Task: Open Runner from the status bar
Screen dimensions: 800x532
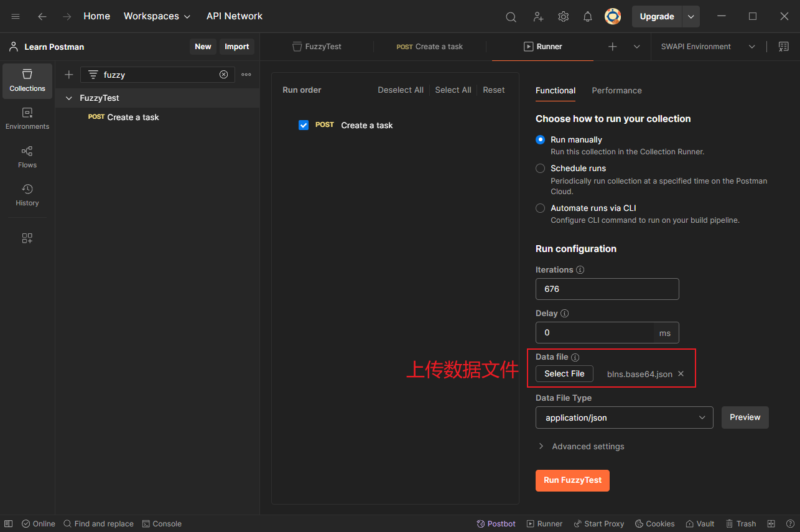Action: click(x=544, y=524)
